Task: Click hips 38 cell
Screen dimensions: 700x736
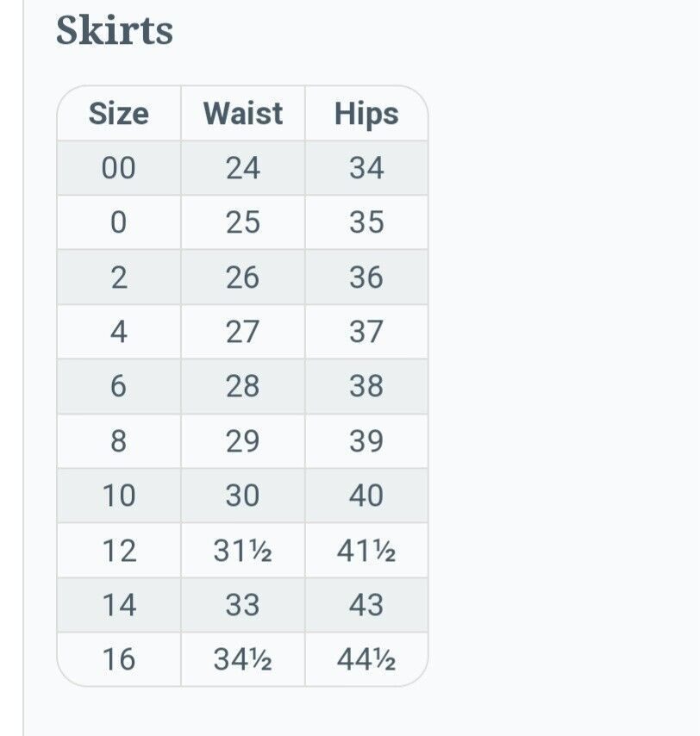Action: (366, 386)
